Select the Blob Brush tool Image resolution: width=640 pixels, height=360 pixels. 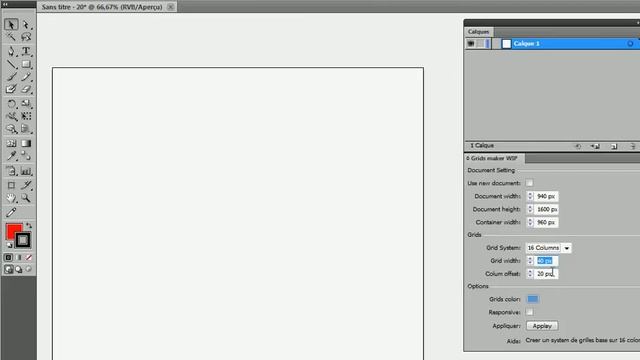tap(11, 89)
